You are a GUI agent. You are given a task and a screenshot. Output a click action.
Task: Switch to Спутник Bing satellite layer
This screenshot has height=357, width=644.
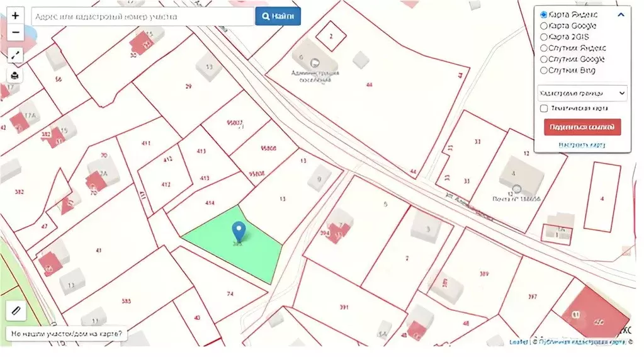click(x=544, y=71)
